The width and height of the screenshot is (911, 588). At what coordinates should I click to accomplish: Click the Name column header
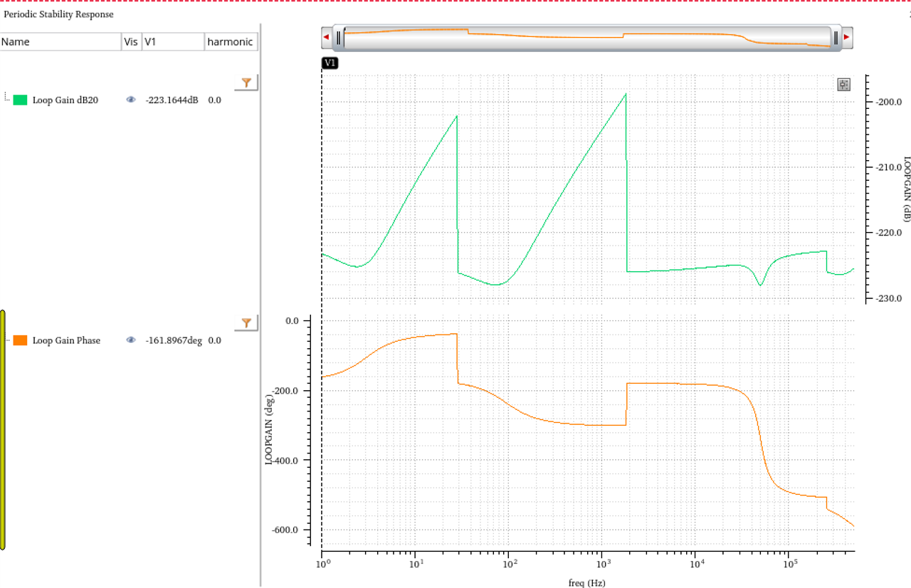[60, 42]
